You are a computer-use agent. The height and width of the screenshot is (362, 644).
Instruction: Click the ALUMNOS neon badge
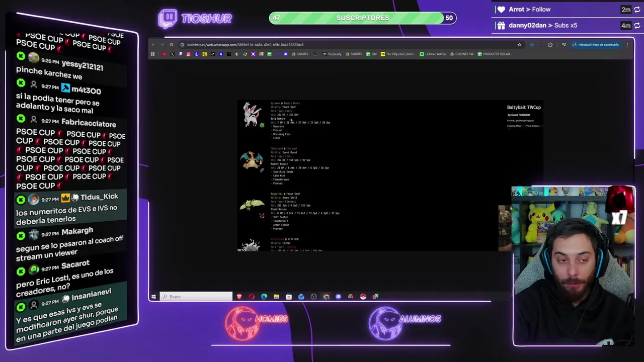click(x=405, y=323)
